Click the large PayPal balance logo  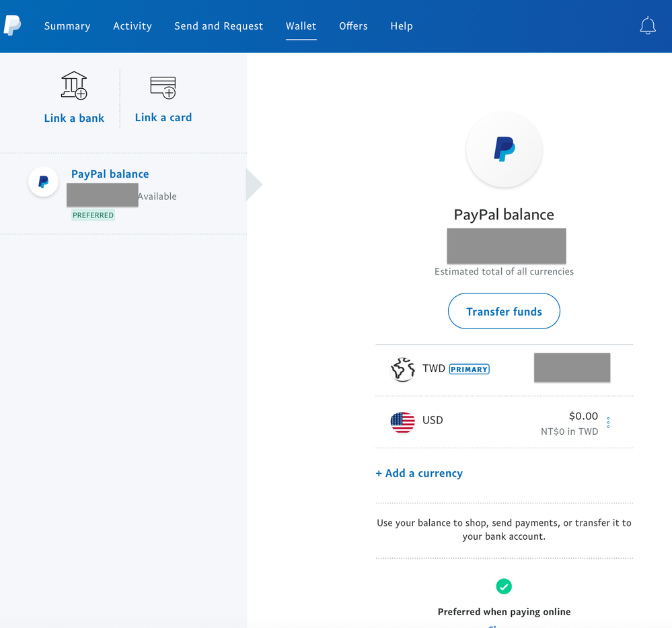pos(504,149)
